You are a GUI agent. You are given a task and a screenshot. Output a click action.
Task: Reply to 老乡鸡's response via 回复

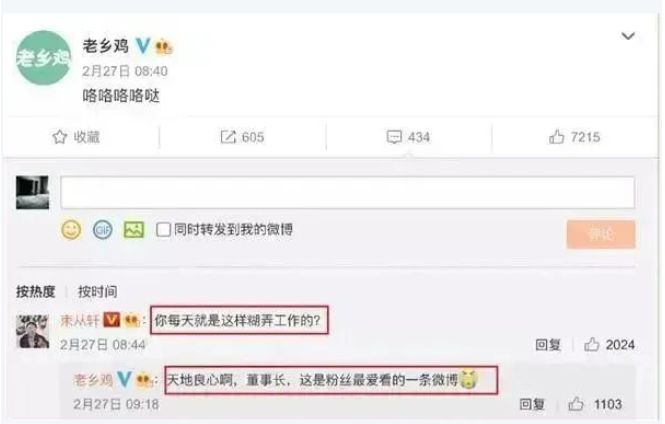click(x=532, y=404)
